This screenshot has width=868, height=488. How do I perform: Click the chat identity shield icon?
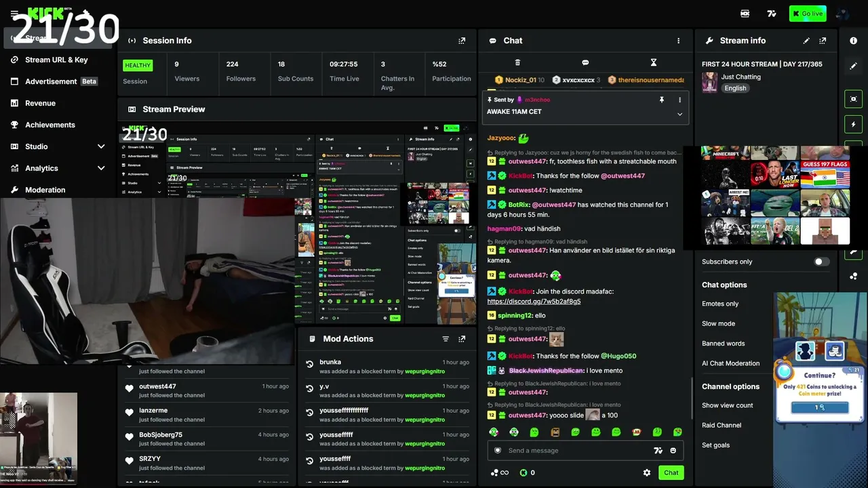pyautogui.click(x=498, y=451)
